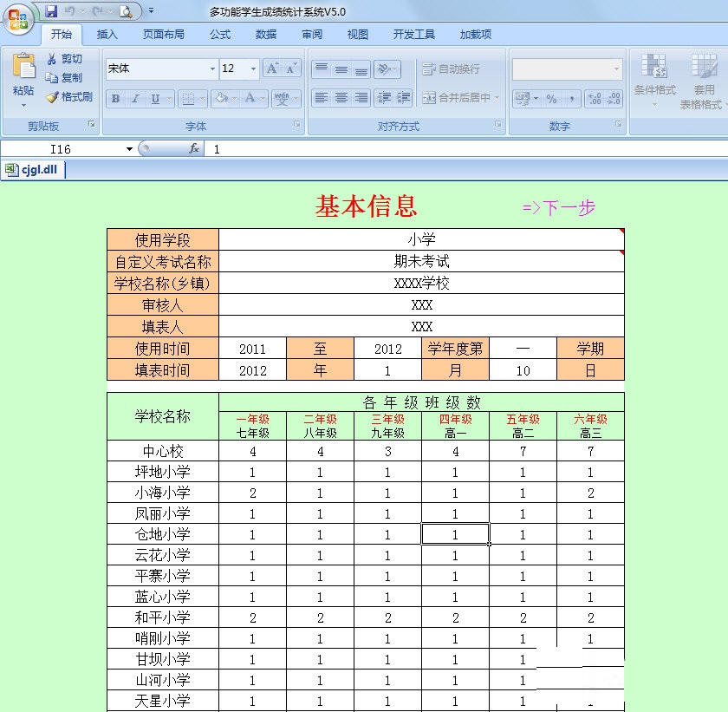
Task: Switch to the 开始 ribbon tab
Action: 62,35
